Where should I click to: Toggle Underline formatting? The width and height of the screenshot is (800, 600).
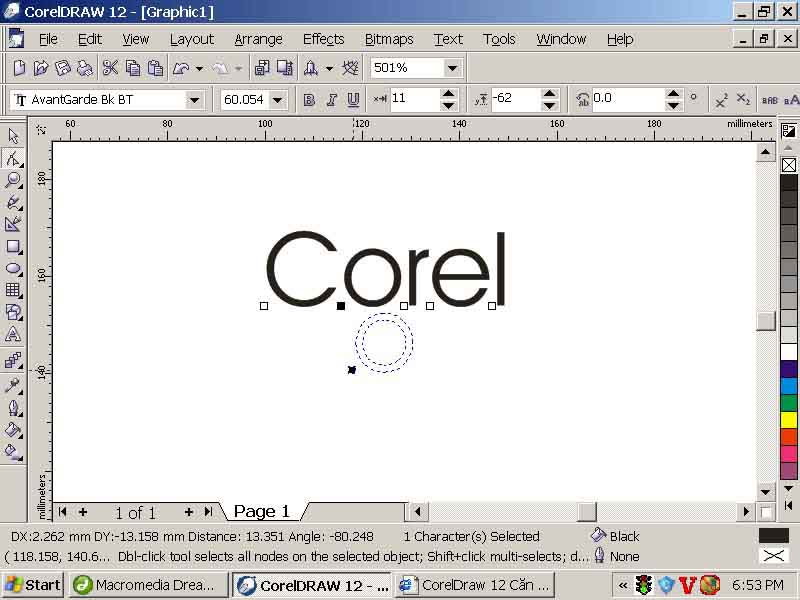353,99
